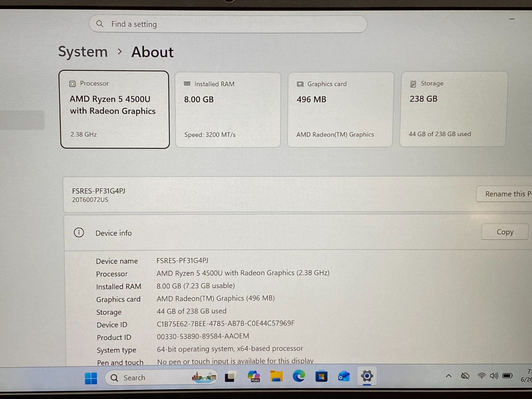Viewport: 532px width, 399px height.
Task: Click the taskbar clock and date
Action: tap(526, 375)
